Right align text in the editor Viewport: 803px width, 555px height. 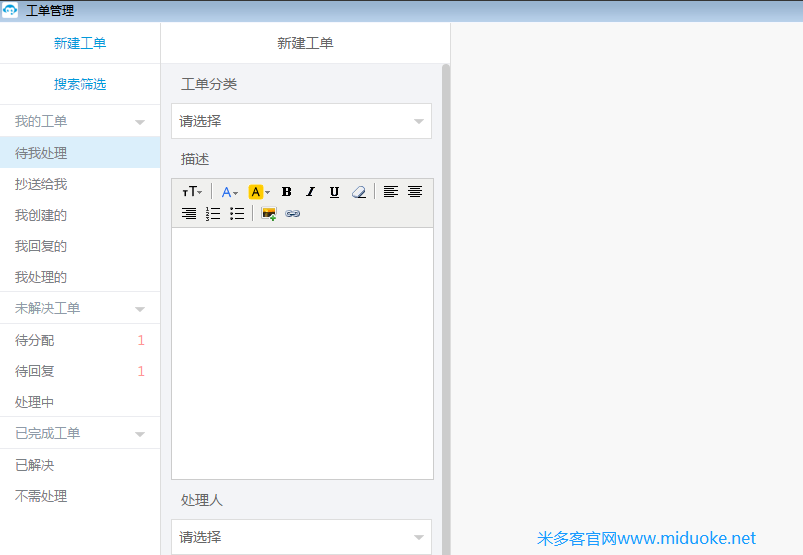189,214
